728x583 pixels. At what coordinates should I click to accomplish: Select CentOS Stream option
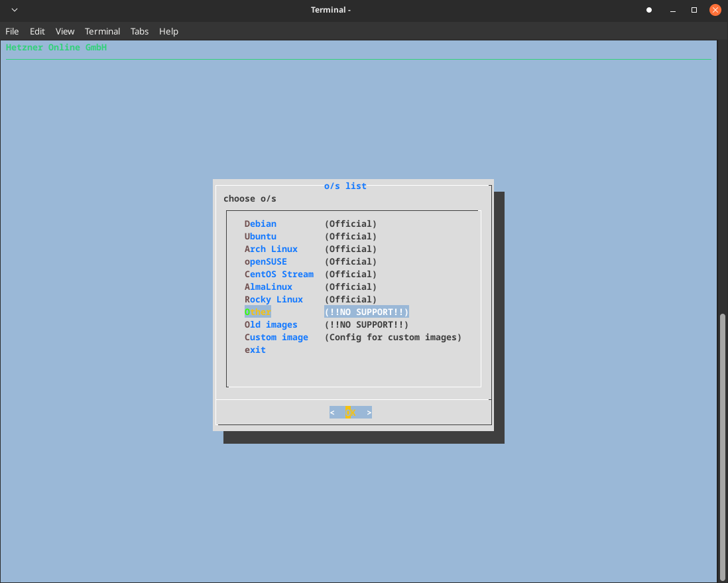pyautogui.click(x=279, y=274)
